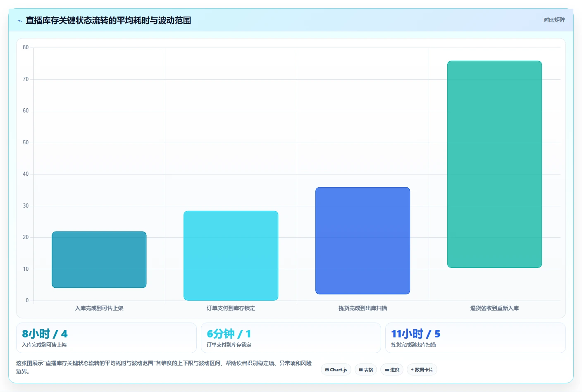This screenshot has height=392, width=582.
Task: Open the 8小时 / 4 data card
Action: 106,338
